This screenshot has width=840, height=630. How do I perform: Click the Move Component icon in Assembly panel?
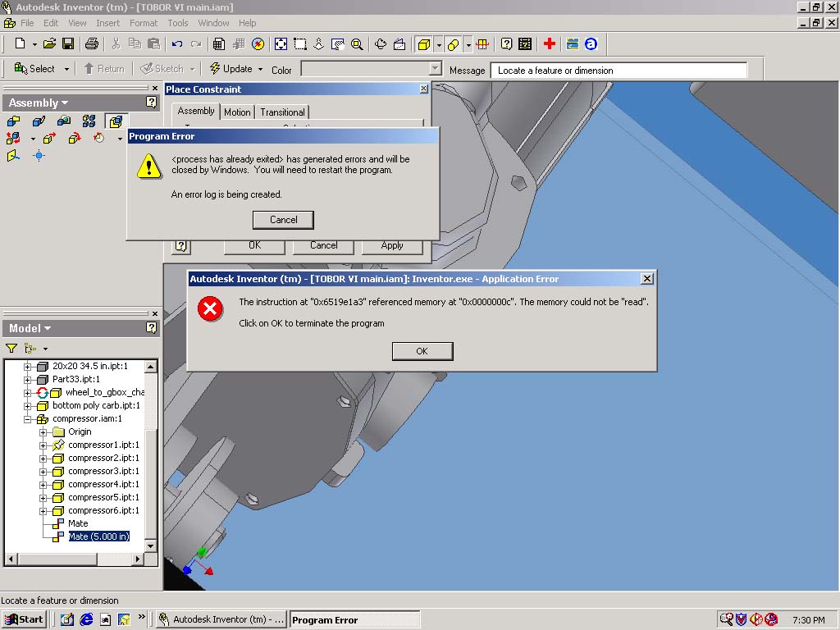pyautogui.click(x=48, y=139)
